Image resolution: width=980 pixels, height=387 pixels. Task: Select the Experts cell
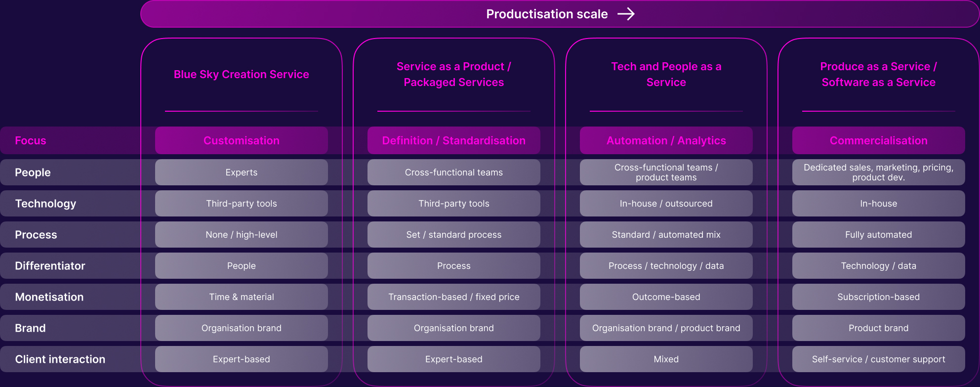coord(242,172)
